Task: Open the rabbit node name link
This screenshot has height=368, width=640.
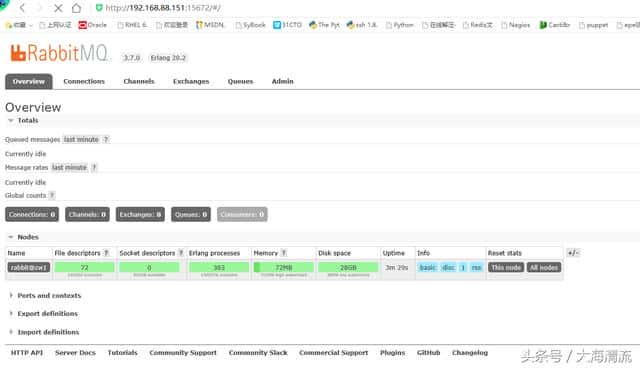Action: pyautogui.click(x=29, y=268)
